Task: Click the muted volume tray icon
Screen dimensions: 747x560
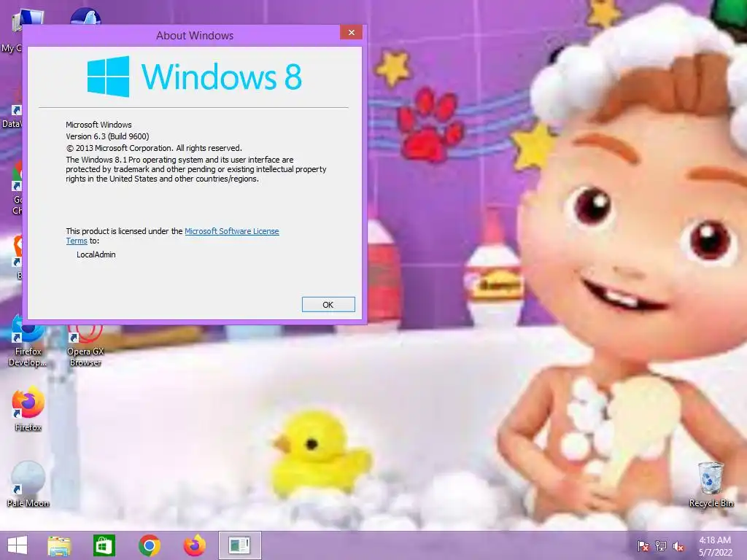Action: click(x=678, y=546)
